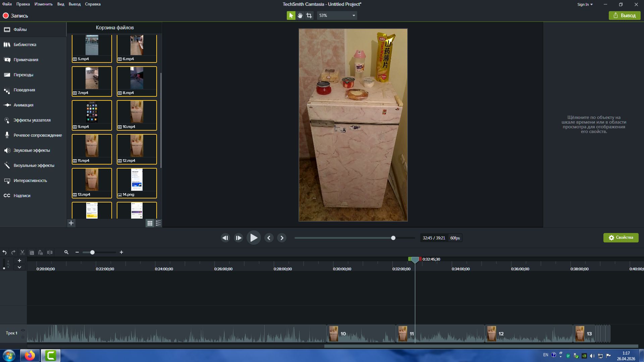Click the Paste icon in timeline toolbar
The image size is (644, 362).
(41, 252)
